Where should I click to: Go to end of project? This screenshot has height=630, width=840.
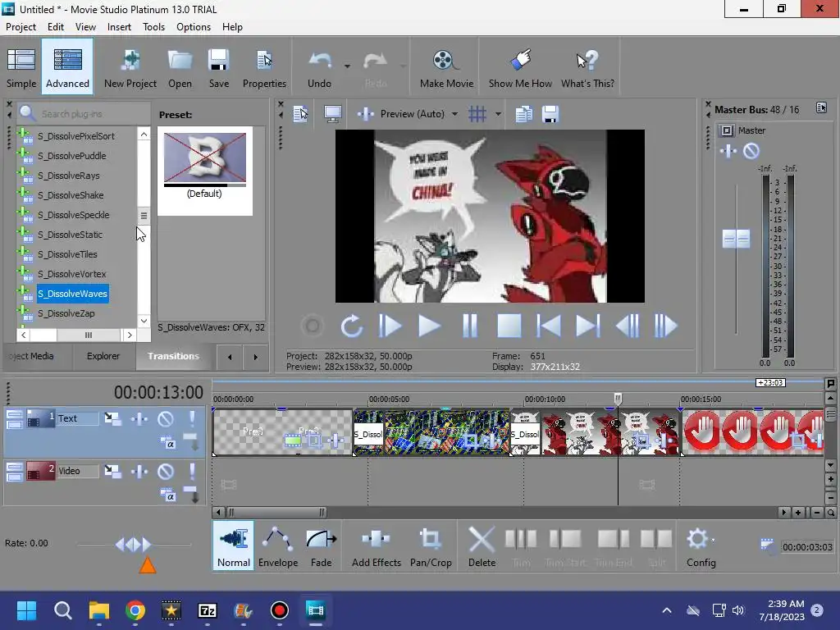(587, 326)
